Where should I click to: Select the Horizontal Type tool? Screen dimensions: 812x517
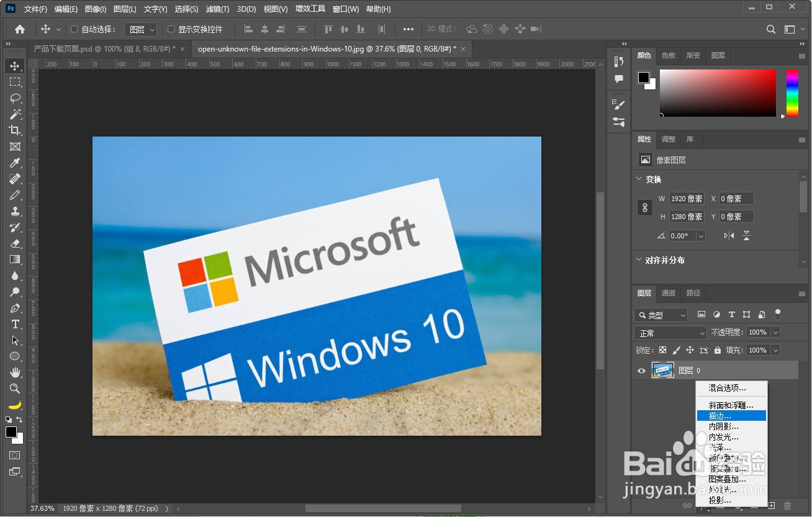point(15,324)
